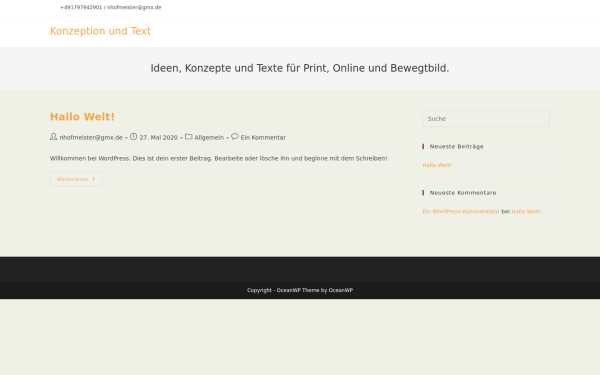Click the 27. Mai 2020 date text
Image resolution: width=600 pixels, height=375 pixels.
click(158, 137)
